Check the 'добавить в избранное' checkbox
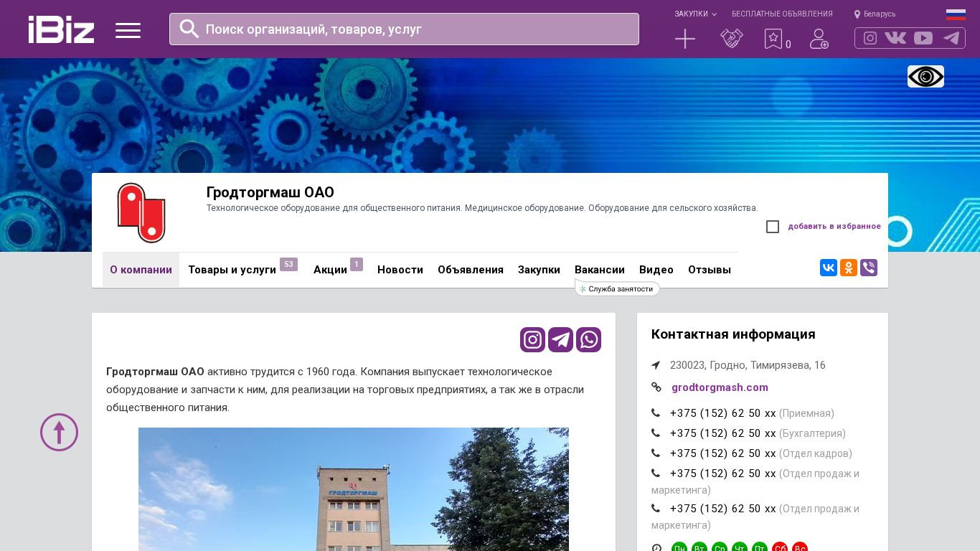The image size is (980, 551). pyautogui.click(x=773, y=227)
